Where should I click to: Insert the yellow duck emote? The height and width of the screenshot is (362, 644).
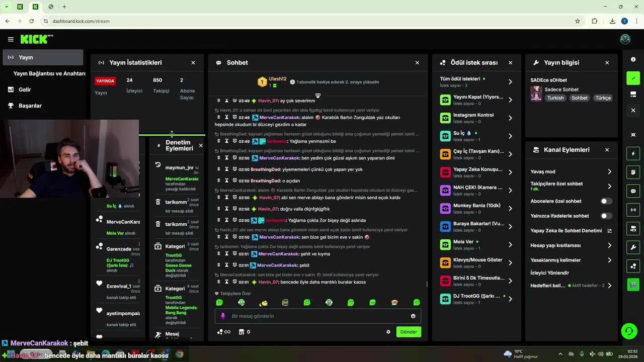pos(263,302)
